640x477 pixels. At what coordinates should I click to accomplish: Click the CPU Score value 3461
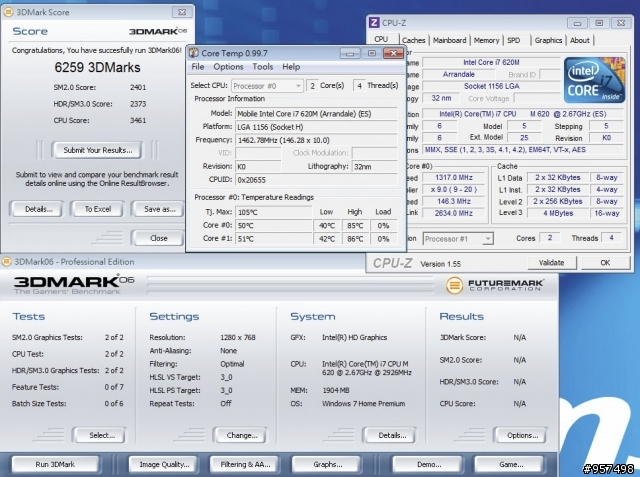pos(138,120)
